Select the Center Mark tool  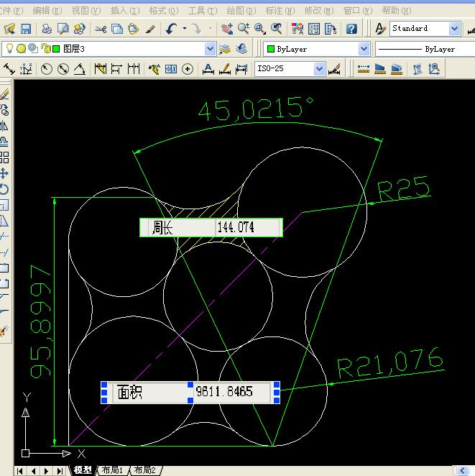click(x=188, y=69)
